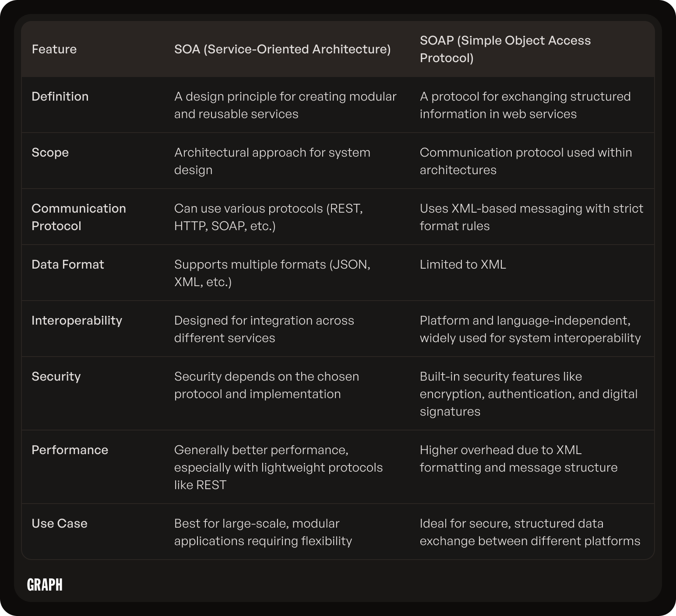Image resolution: width=676 pixels, height=616 pixels.
Task: Click the "Limited to XML" cell
Action: [463, 264]
